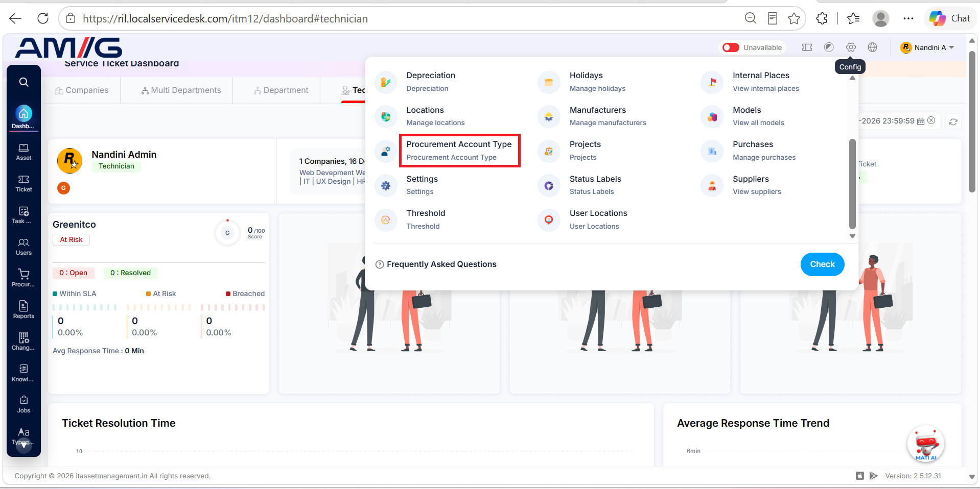Open Models in the config menu

tap(758, 116)
